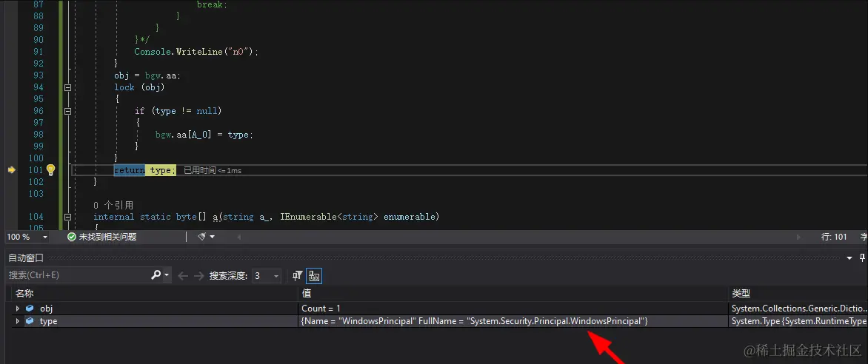Click the 未找到相关问题 status text

[107, 237]
